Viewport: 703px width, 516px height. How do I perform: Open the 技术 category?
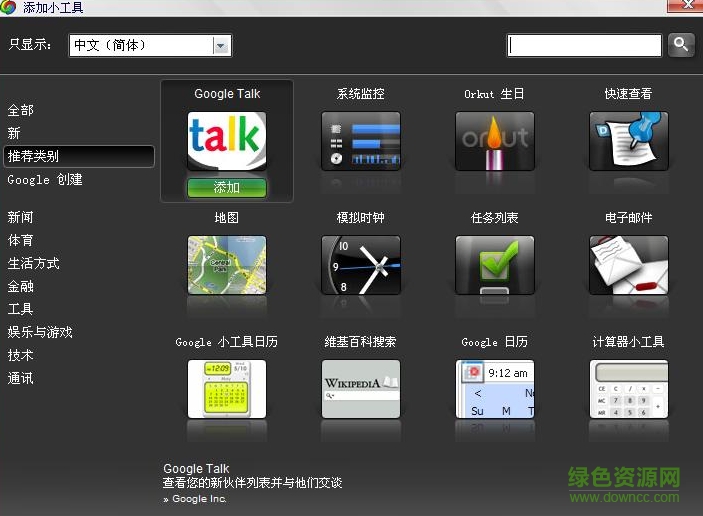[x=20, y=355]
